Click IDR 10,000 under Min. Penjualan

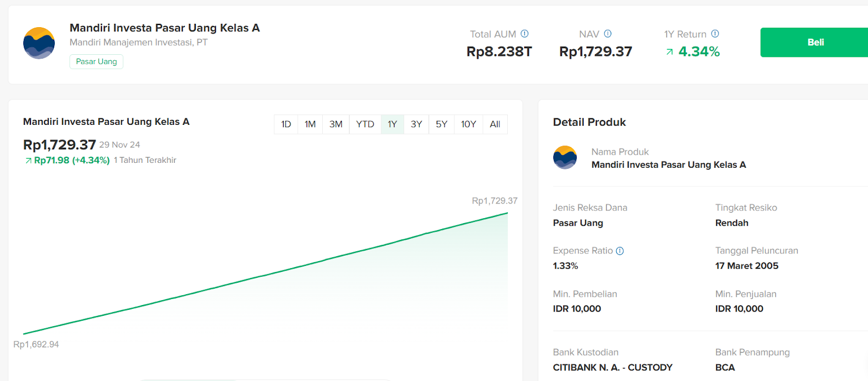tap(739, 309)
